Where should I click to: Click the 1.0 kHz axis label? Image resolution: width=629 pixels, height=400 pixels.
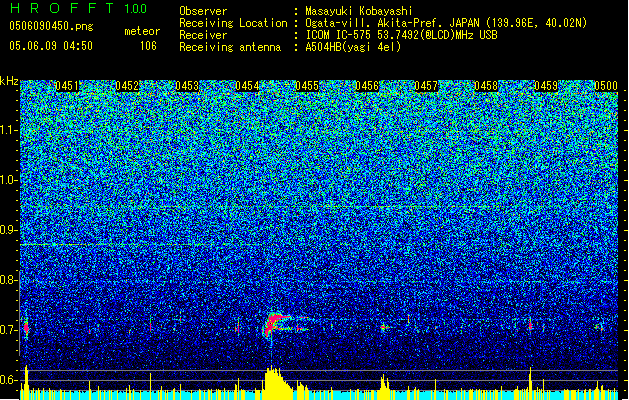[x=9, y=180]
